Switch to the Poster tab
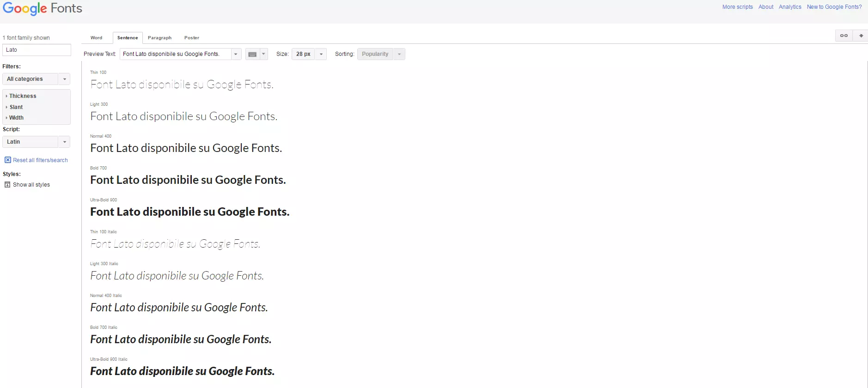 (192, 38)
